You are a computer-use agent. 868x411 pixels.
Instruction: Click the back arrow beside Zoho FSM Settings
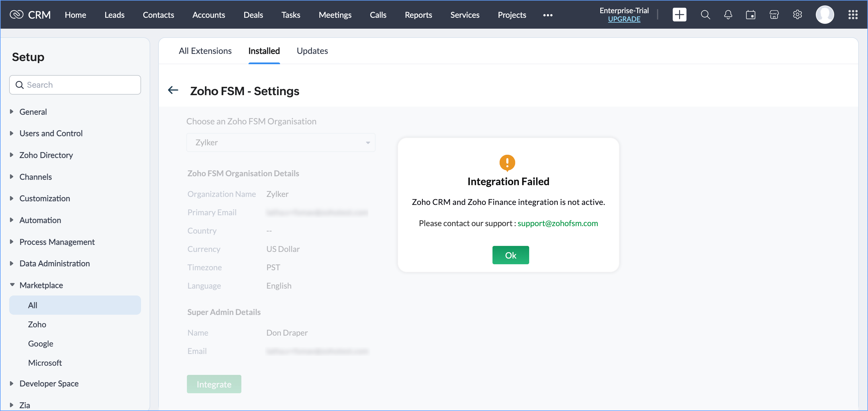pos(173,90)
